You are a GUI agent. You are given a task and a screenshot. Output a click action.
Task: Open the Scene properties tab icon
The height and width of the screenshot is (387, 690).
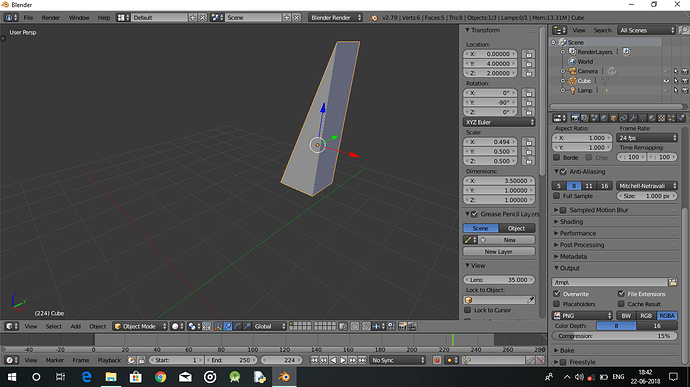[595, 118]
